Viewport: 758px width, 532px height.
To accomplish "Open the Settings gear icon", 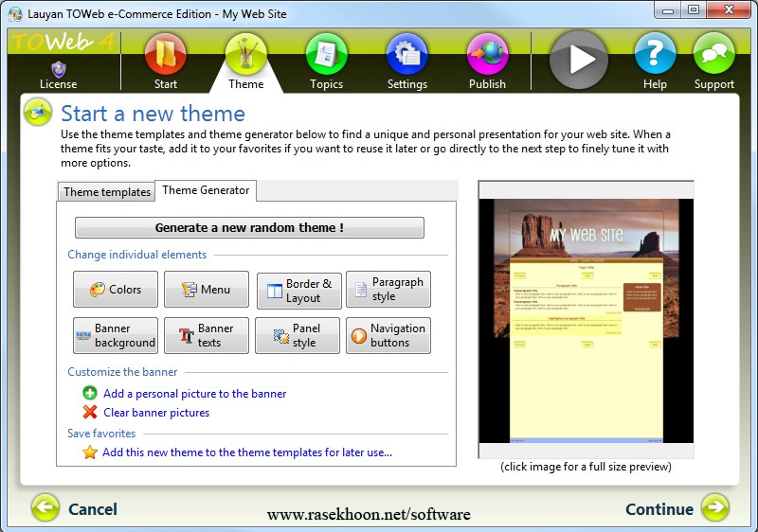I will click(x=407, y=54).
